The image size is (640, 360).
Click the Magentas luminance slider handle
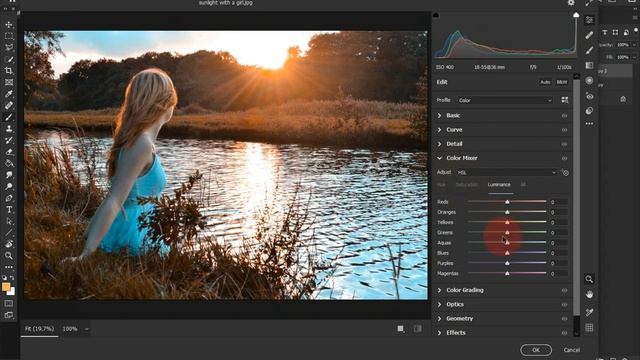click(x=507, y=273)
